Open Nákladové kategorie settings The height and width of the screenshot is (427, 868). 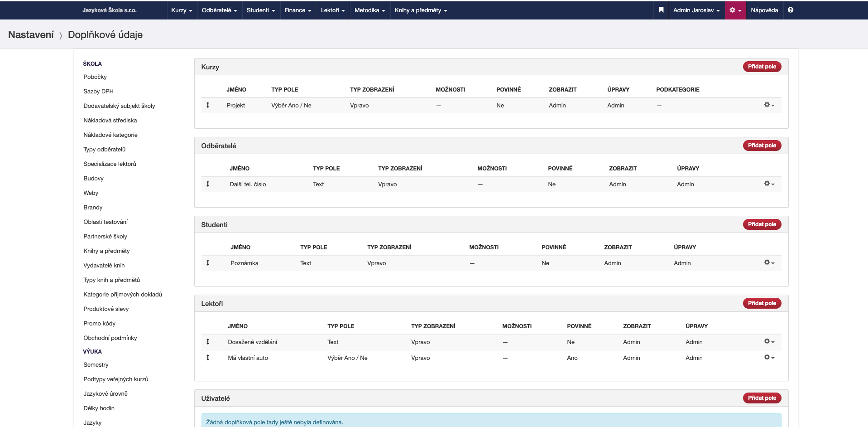(110, 135)
